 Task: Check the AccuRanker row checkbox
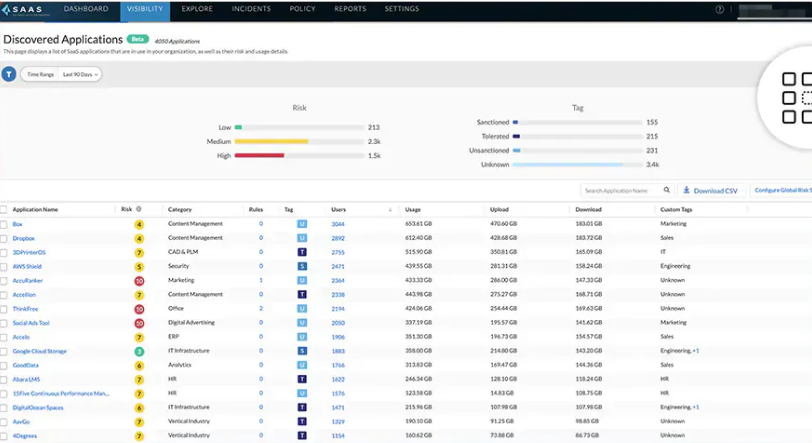4,281
